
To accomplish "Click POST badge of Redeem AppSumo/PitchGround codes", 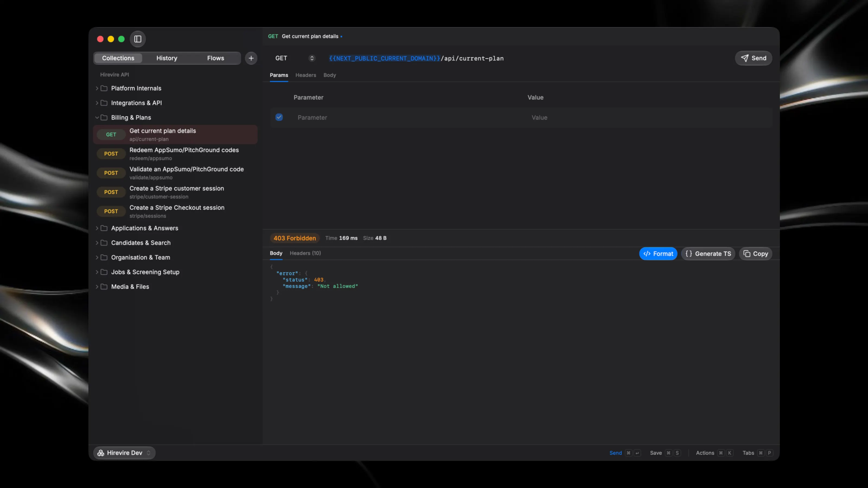I will [x=111, y=153].
